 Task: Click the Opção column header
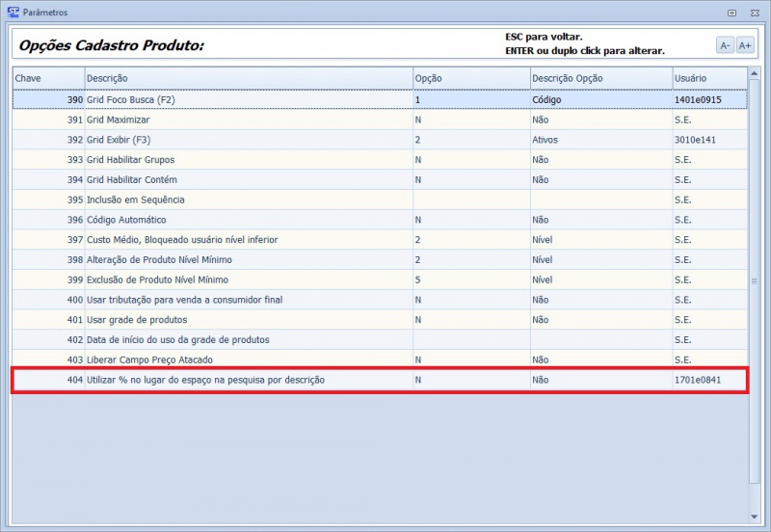pos(468,77)
